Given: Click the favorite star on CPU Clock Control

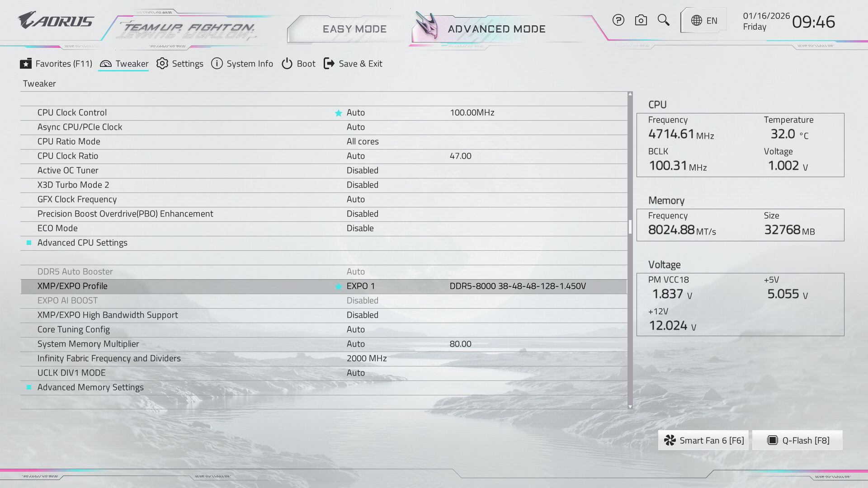Looking at the screenshot, I should click(338, 113).
